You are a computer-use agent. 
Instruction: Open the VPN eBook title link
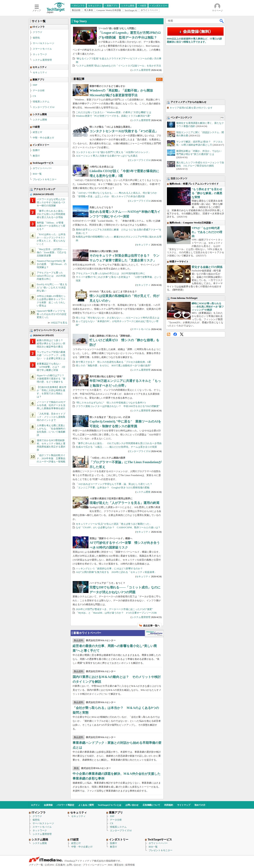click(x=207, y=232)
